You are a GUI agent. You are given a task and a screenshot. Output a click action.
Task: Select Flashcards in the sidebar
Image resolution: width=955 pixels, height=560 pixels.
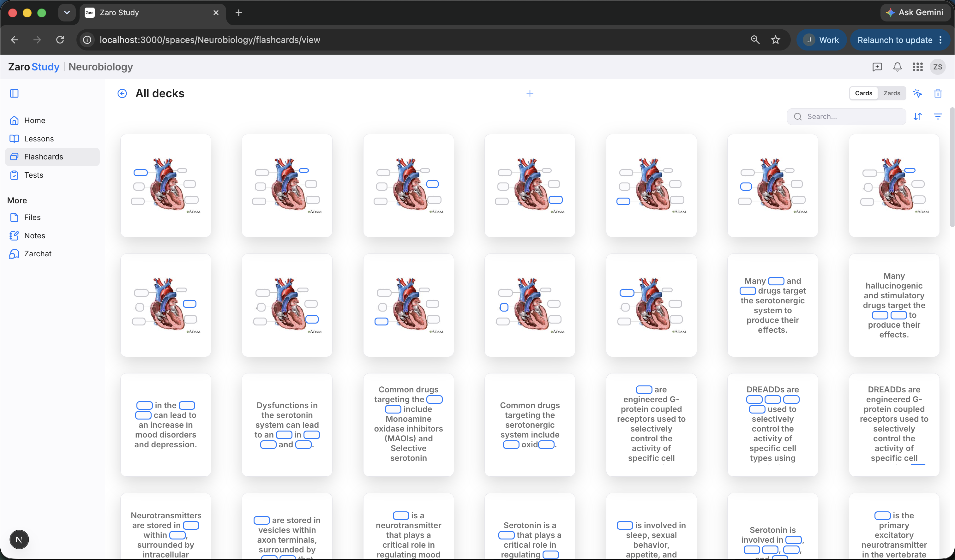[x=52, y=157]
